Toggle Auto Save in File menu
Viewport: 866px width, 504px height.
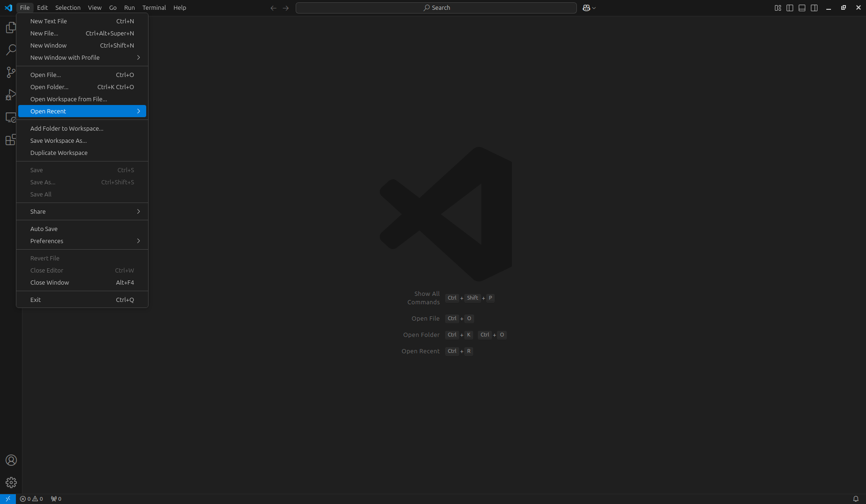(x=82, y=229)
